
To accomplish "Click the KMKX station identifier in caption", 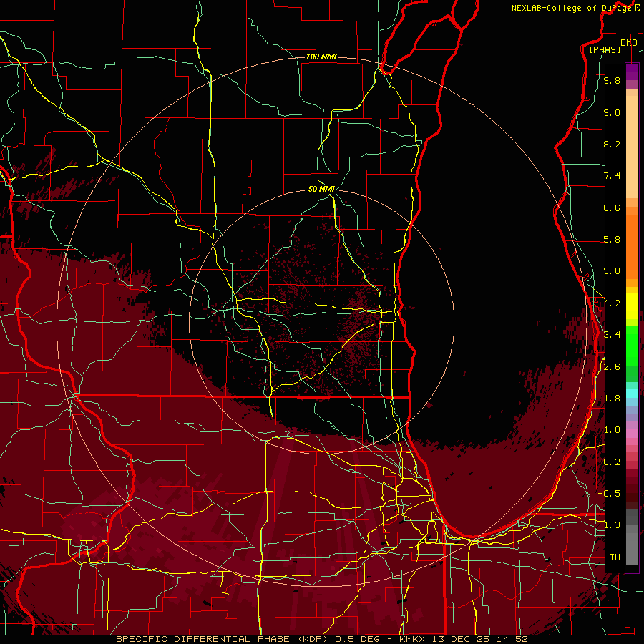I will pyautogui.click(x=411, y=639).
